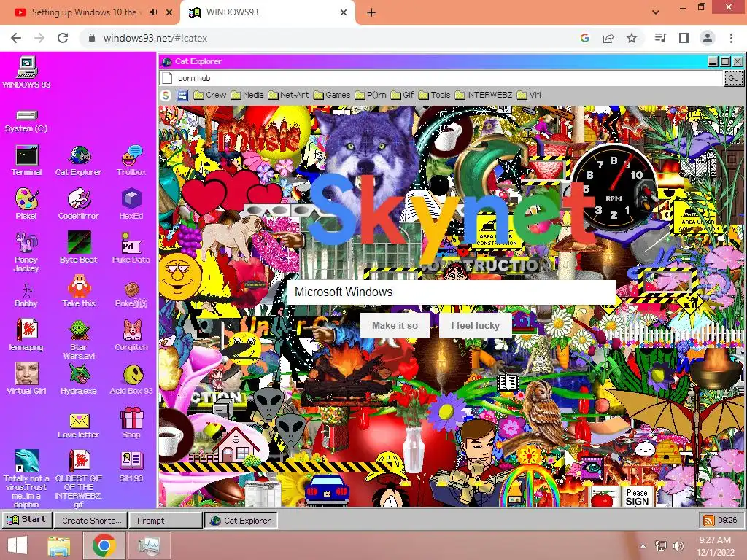Open the lenna.png file icon
Screen dimensions: 747x560
[27, 335]
